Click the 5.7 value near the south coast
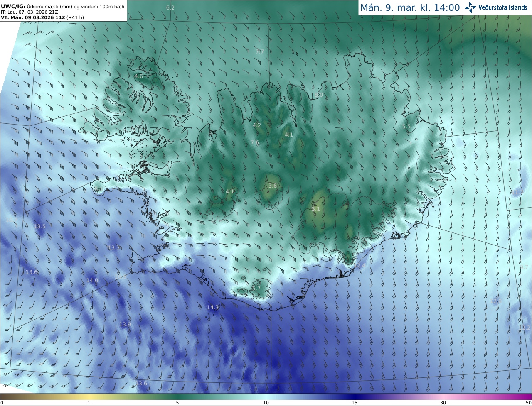Viewport: 532px width, 406px height. tap(256, 289)
